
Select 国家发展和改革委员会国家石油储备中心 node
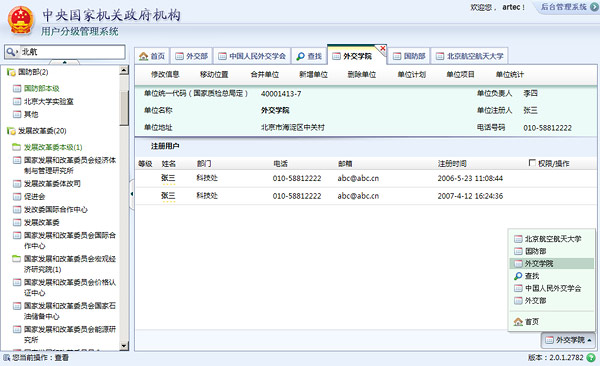click(70, 311)
